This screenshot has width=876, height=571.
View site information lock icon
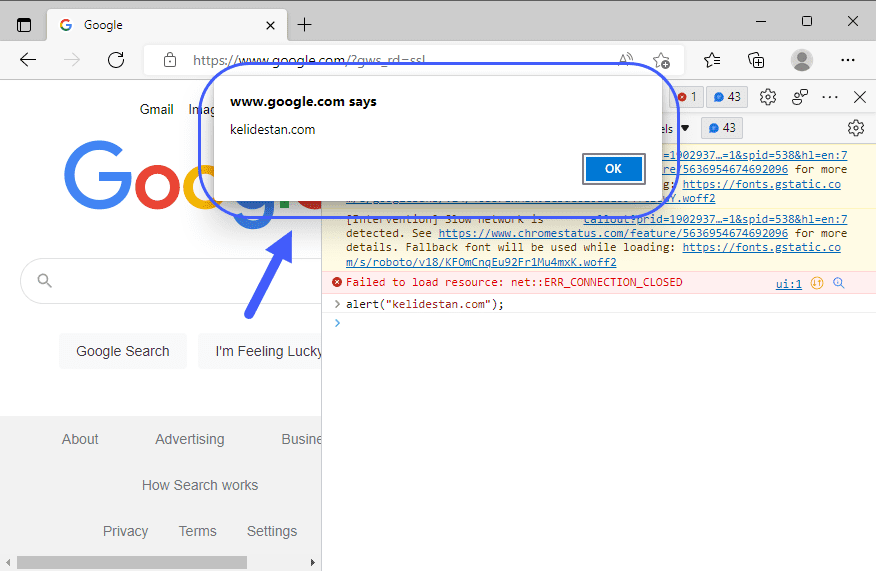click(x=170, y=60)
